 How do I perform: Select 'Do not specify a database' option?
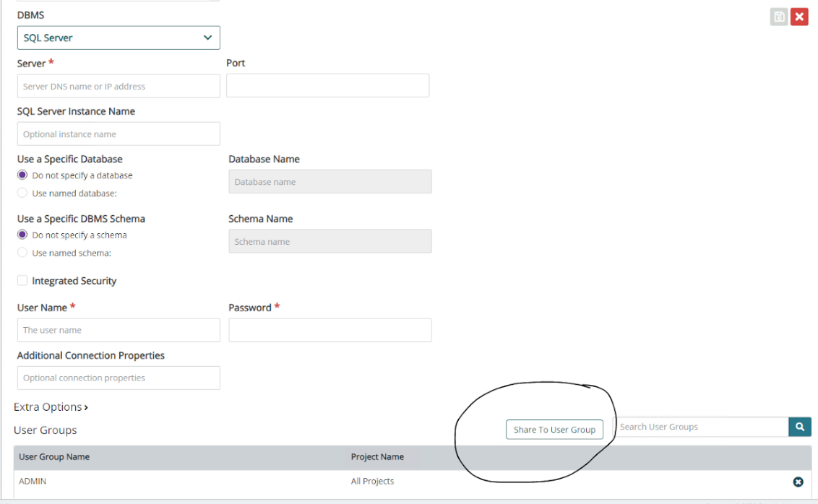point(22,175)
